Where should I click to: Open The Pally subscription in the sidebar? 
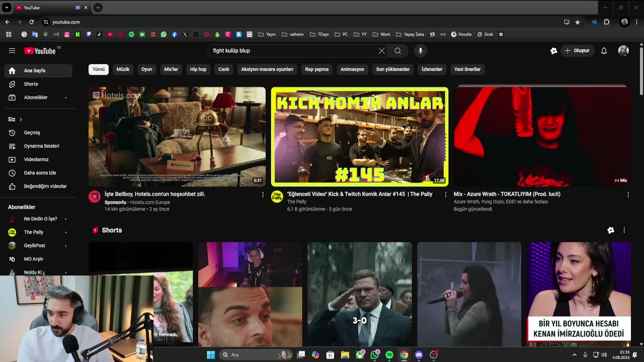[38, 232]
